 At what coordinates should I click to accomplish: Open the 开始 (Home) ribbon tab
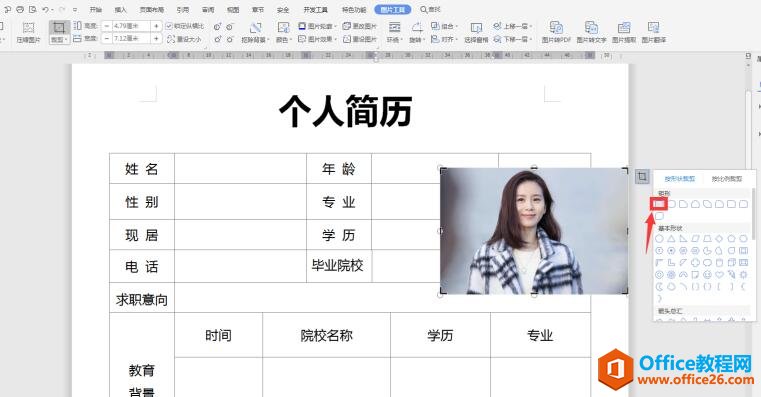96,9
